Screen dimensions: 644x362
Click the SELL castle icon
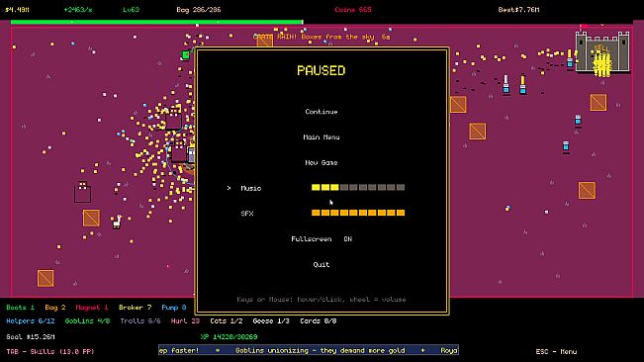pyautogui.click(x=602, y=52)
